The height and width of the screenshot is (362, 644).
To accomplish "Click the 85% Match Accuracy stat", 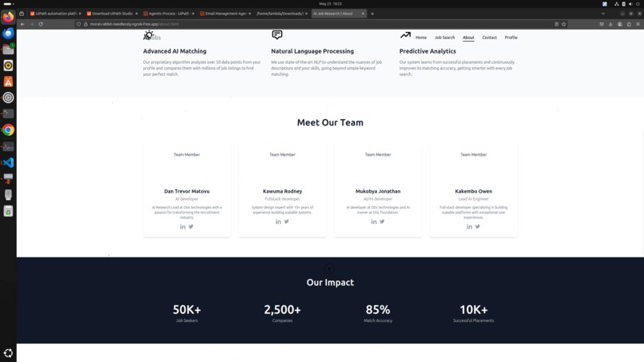I will pyautogui.click(x=378, y=312).
